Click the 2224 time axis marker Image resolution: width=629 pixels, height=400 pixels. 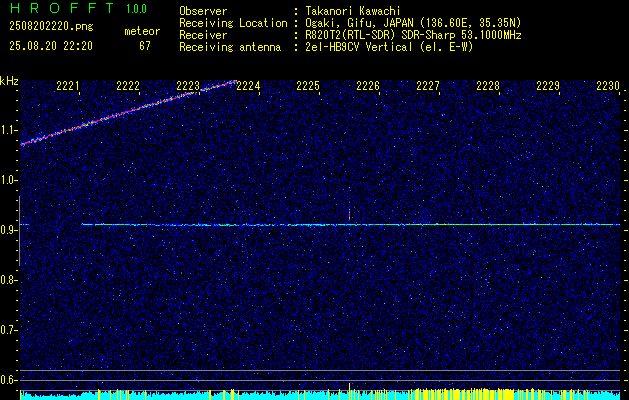tap(248, 86)
